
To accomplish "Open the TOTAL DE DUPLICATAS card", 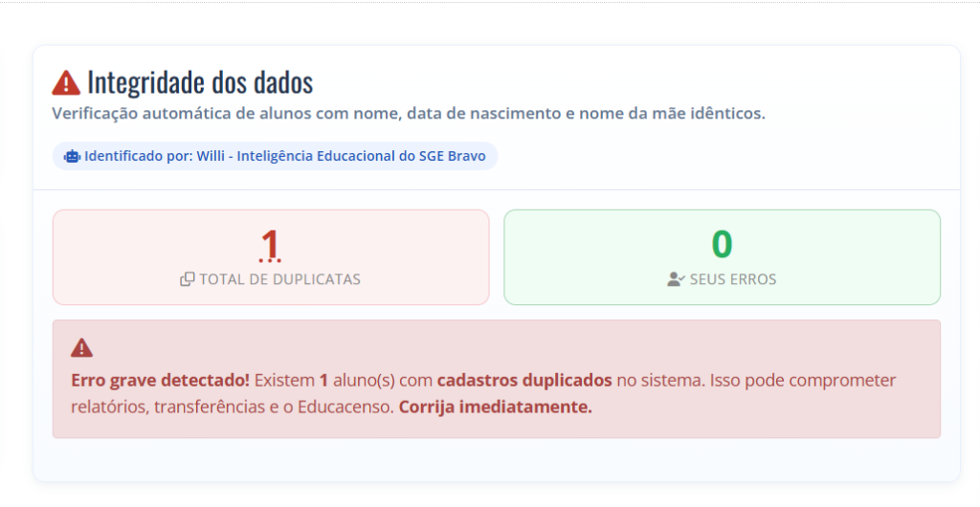I will (271, 257).
